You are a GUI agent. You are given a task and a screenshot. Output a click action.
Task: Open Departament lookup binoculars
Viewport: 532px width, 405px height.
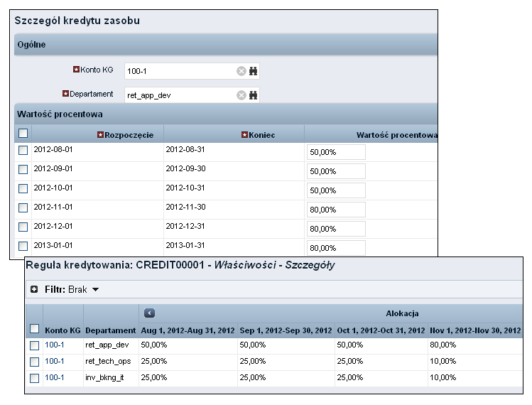pyautogui.click(x=253, y=95)
